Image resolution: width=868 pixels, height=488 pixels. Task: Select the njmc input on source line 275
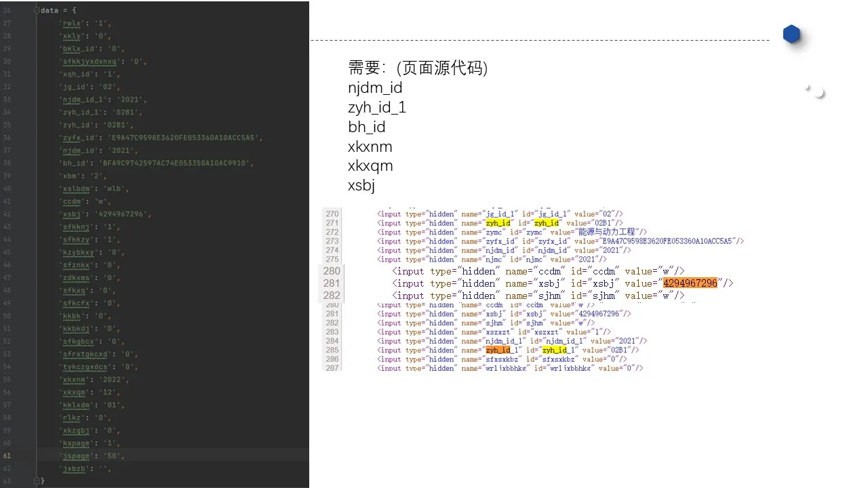click(492, 259)
